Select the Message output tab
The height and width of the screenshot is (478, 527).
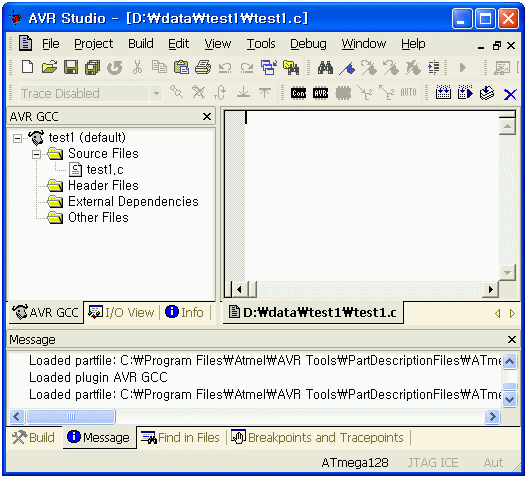[99, 437]
